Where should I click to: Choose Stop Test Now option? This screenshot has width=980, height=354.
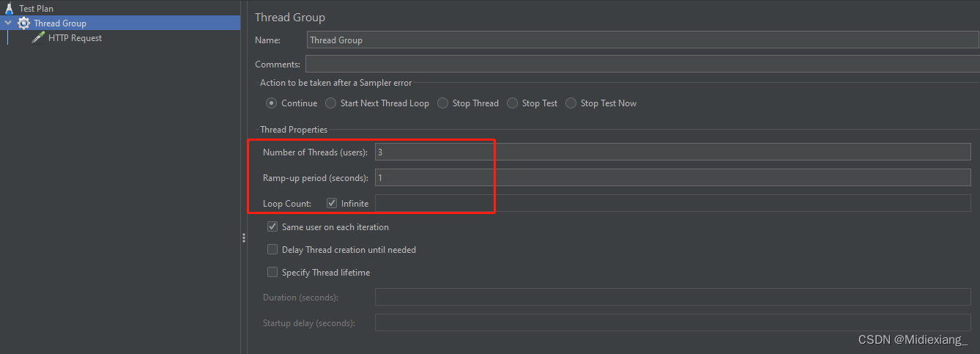point(571,103)
